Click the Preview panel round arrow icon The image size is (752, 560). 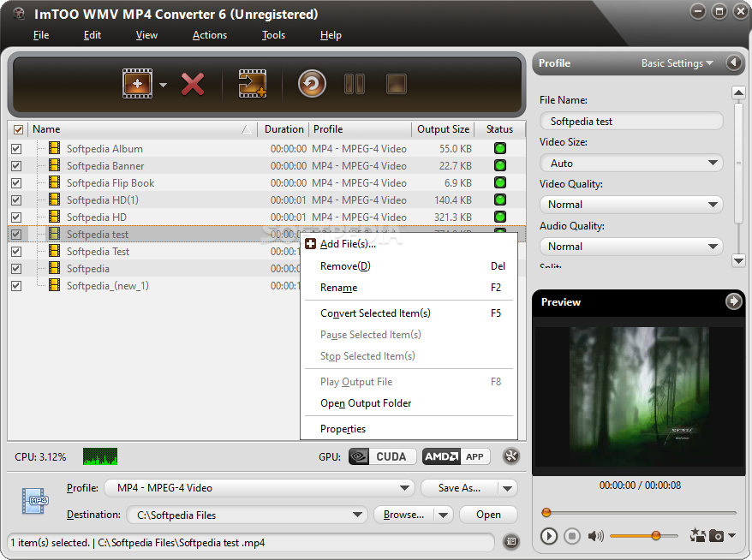point(733,301)
